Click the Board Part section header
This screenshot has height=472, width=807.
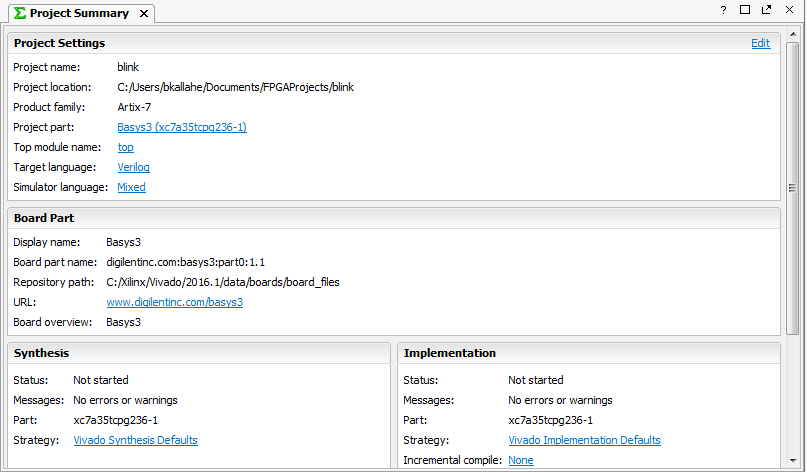click(x=394, y=218)
